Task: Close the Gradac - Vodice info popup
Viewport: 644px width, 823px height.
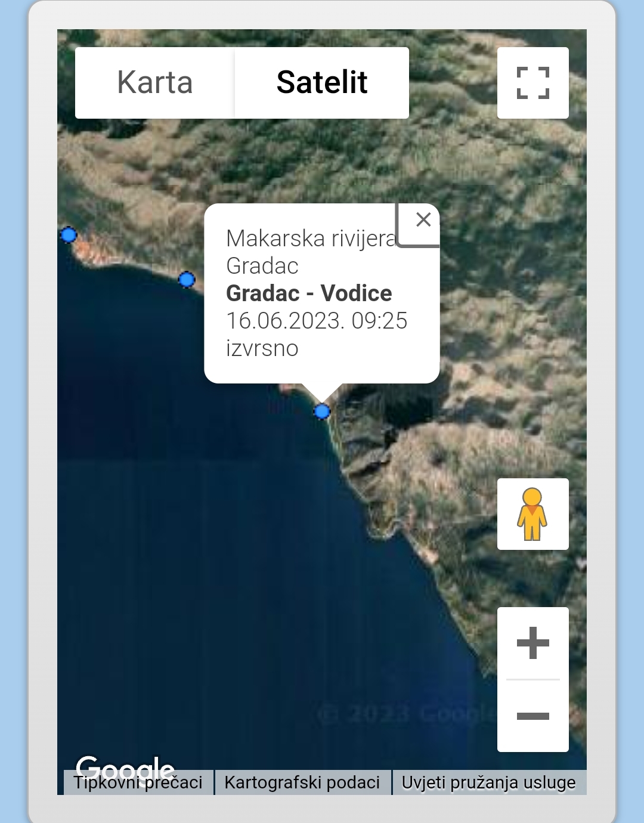Action: pos(423,219)
